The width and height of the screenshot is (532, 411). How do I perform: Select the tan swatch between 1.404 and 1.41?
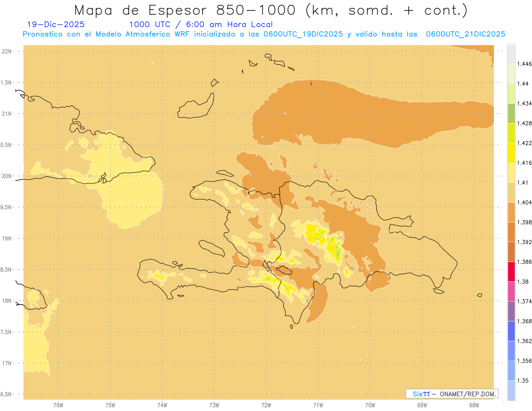pyautogui.click(x=511, y=192)
